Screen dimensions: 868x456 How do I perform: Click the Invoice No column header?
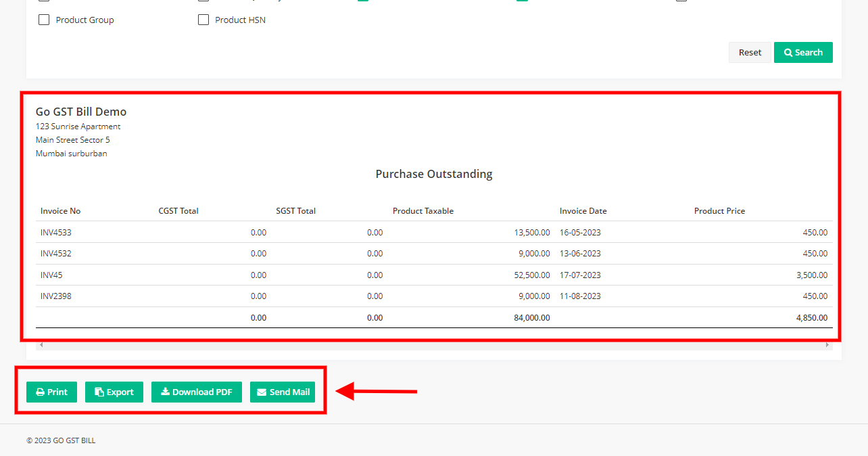(60, 211)
